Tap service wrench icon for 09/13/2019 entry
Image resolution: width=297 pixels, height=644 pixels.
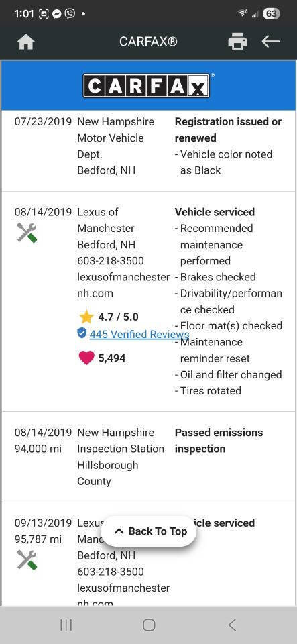[27, 559]
